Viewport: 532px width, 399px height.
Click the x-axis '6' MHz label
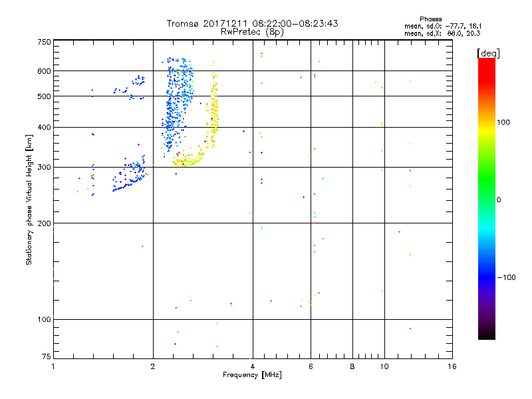pos(311,366)
